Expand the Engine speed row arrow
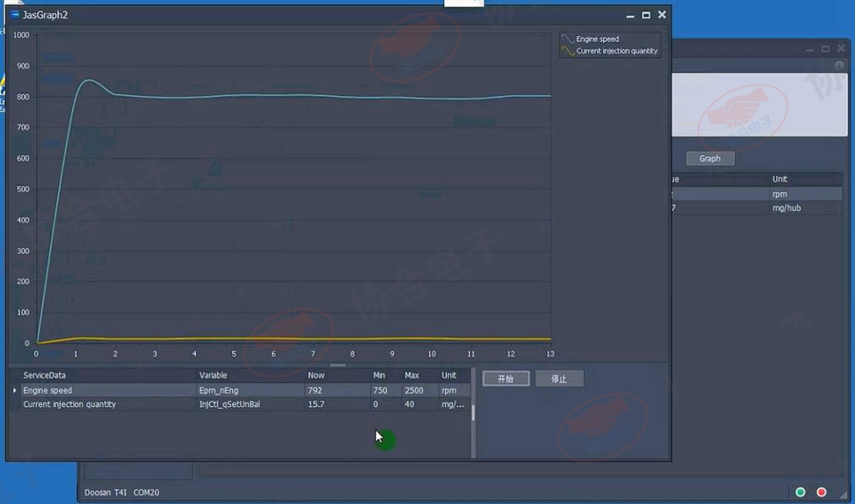The image size is (855, 504). [x=14, y=391]
